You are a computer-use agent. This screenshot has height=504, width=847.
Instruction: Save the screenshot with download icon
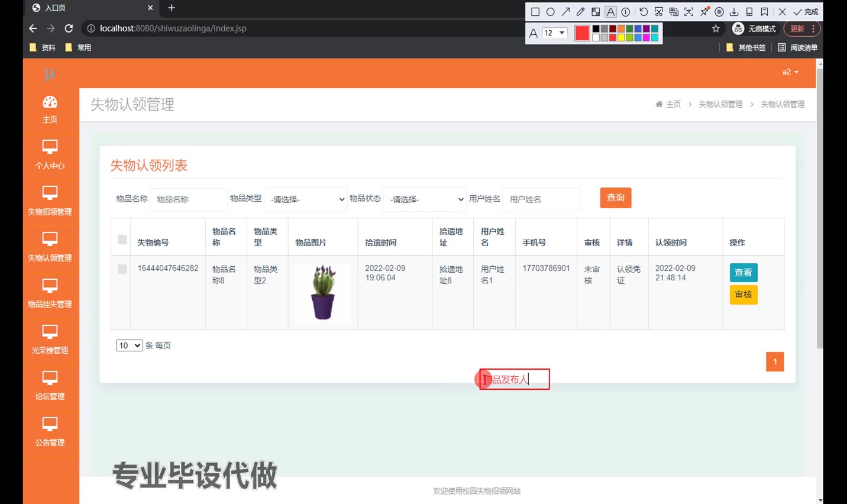734,12
